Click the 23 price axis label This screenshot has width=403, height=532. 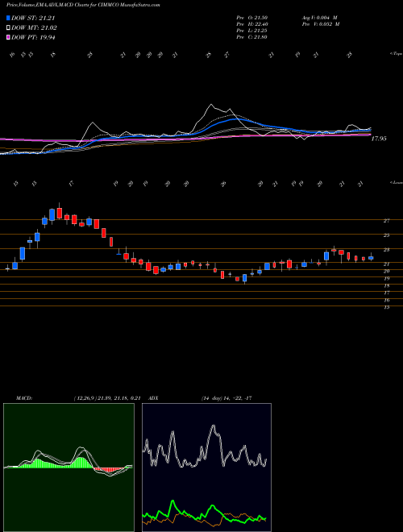(386, 250)
